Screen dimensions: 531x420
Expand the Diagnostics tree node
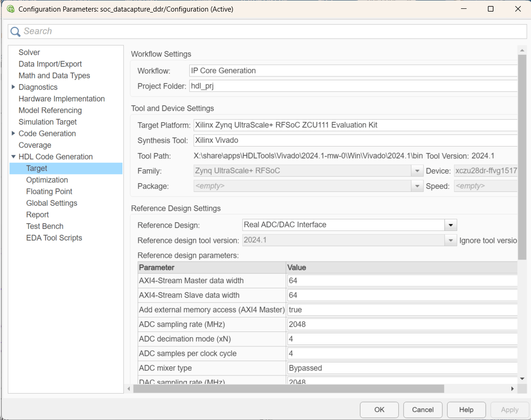(x=13, y=87)
